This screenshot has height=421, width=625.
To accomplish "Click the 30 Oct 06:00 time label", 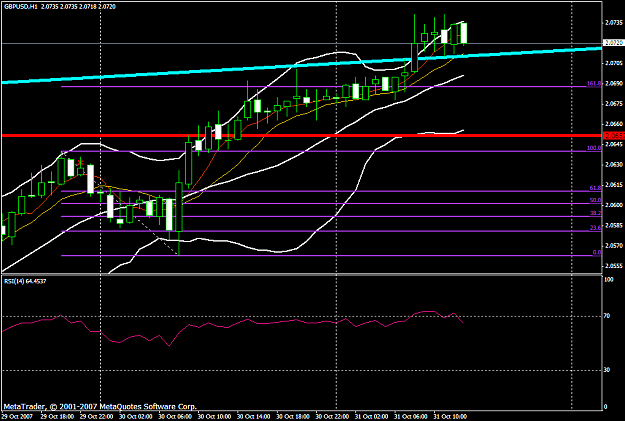I will click(x=175, y=417).
